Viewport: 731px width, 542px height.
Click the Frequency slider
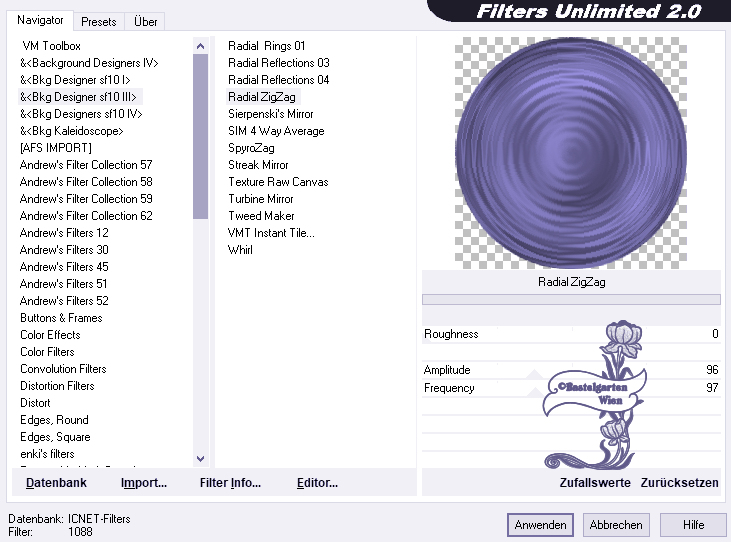571,388
